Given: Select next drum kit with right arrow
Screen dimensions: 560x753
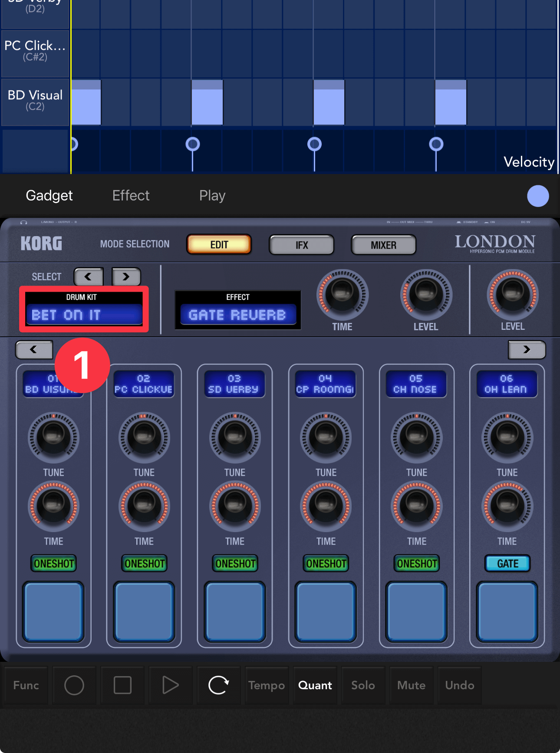Looking at the screenshot, I should (126, 277).
